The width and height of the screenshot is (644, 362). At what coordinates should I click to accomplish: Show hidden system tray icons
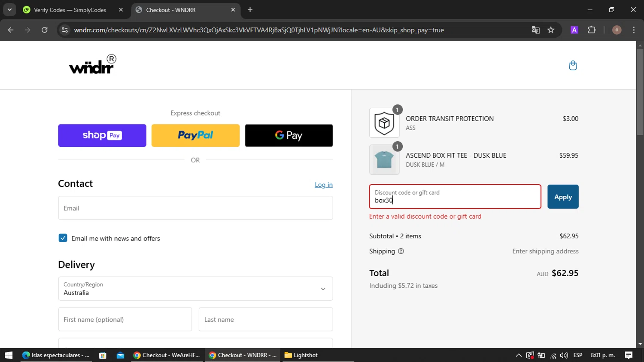coord(519,355)
